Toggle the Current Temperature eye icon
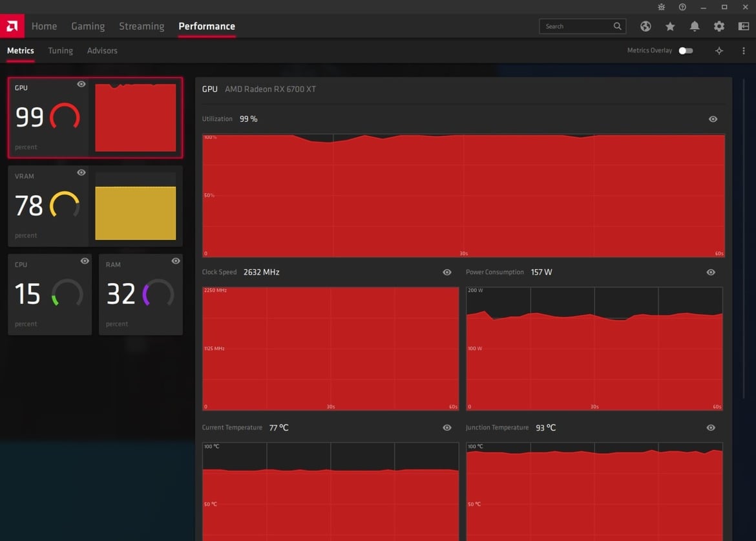The height and width of the screenshot is (541, 756). [x=447, y=428]
